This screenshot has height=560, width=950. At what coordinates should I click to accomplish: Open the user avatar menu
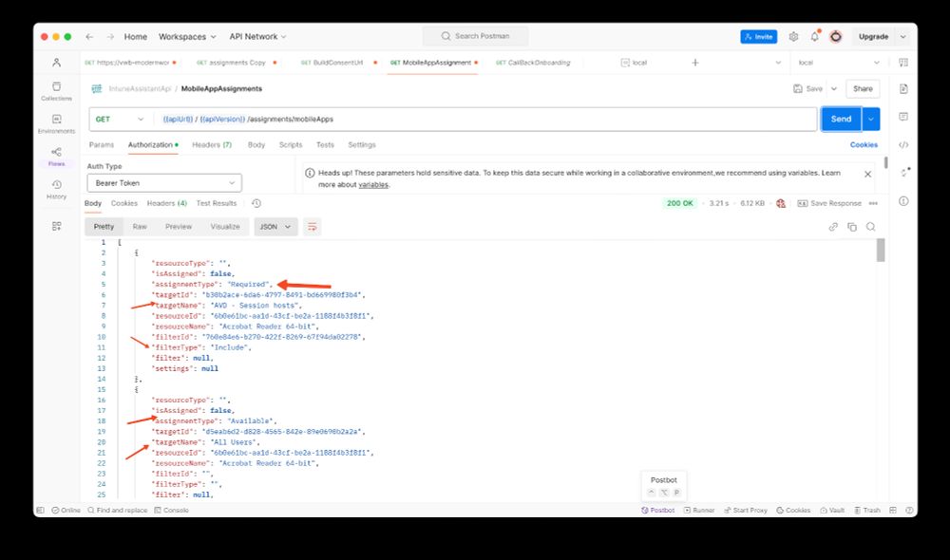(835, 37)
